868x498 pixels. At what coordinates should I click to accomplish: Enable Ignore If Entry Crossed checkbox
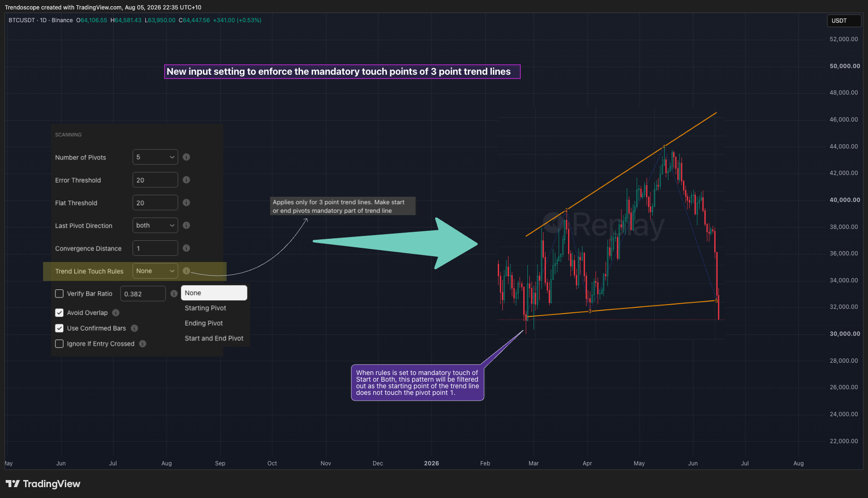click(x=59, y=344)
